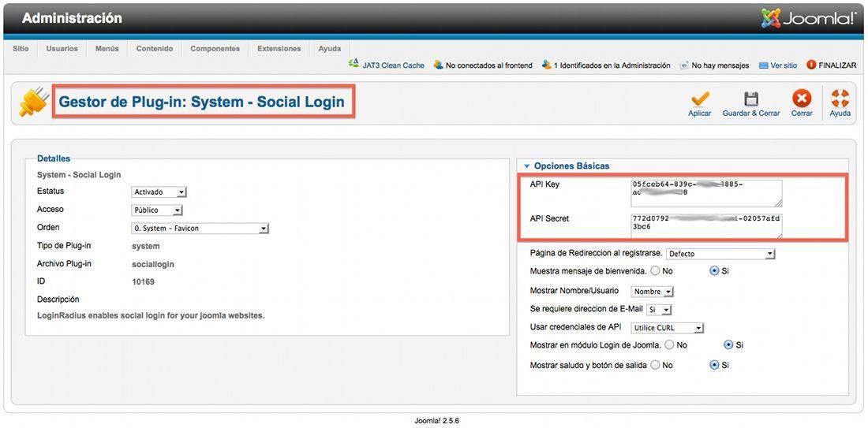This screenshot has width=868, height=428.
Task: Select Si for Mostrar saludo y botón de salida
Action: point(714,365)
